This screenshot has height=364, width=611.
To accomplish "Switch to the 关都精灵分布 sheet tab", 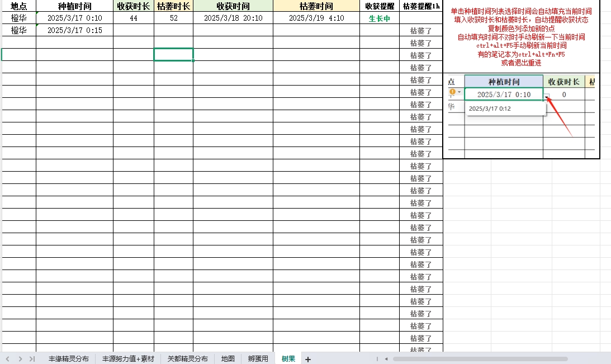I will point(187,358).
